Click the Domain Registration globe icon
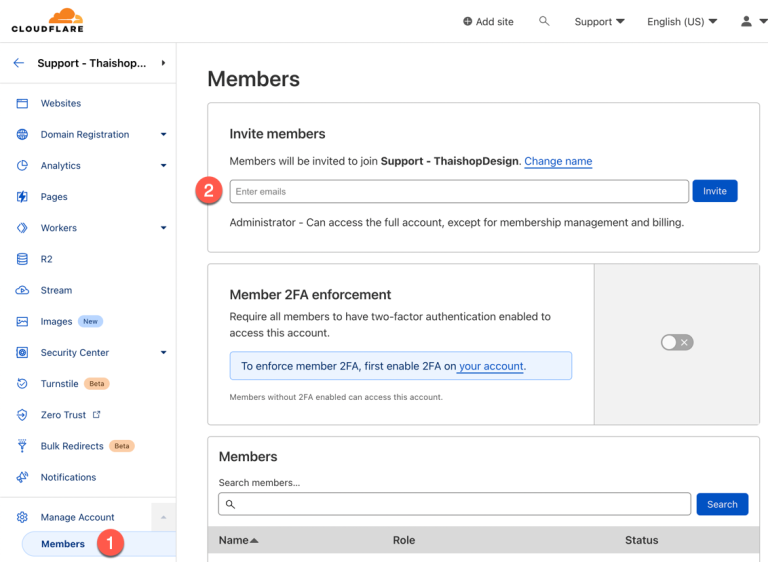This screenshot has width=768, height=562. pyautogui.click(x=22, y=134)
